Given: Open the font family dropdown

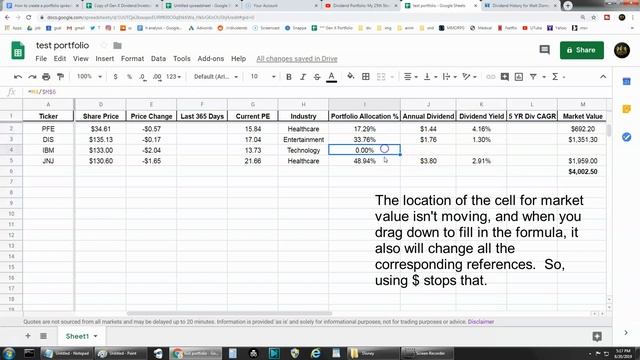Looking at the screenshot, I should point(216,77).
